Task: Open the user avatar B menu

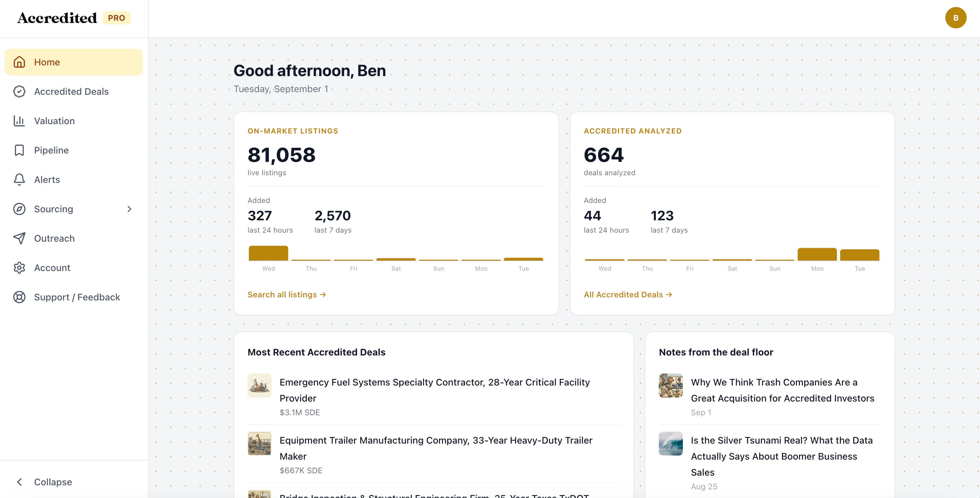Action: click(x=955, y=18)
